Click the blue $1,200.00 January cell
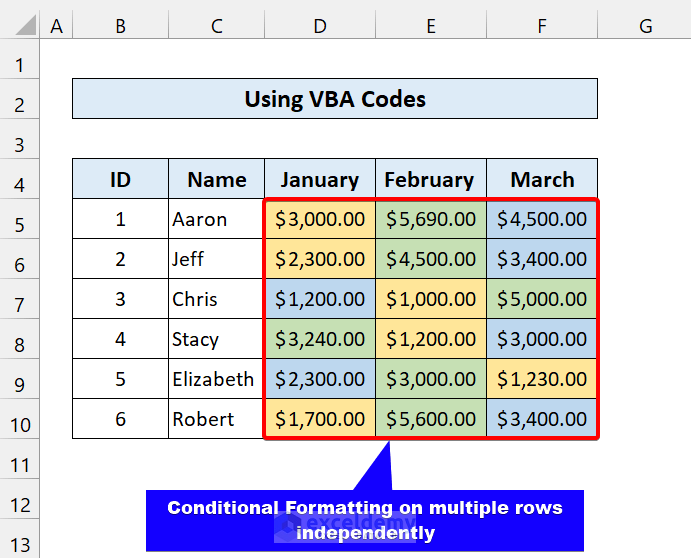The width and height of the screenshot is (691, 558). pos(320,299)
